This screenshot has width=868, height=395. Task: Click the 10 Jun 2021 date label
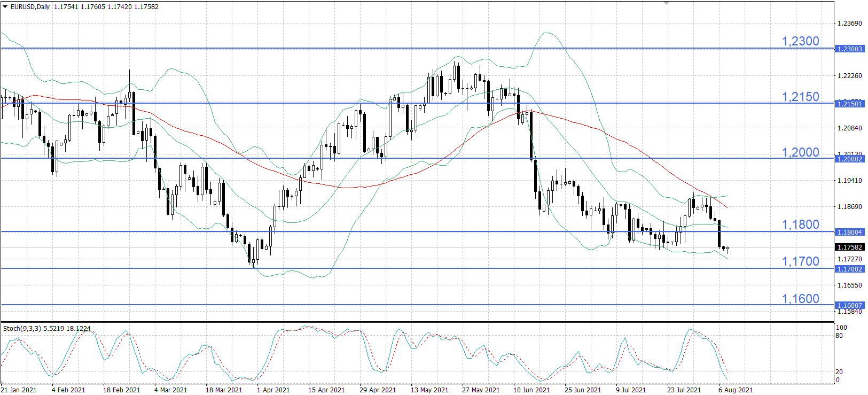(x=531, y=390)
